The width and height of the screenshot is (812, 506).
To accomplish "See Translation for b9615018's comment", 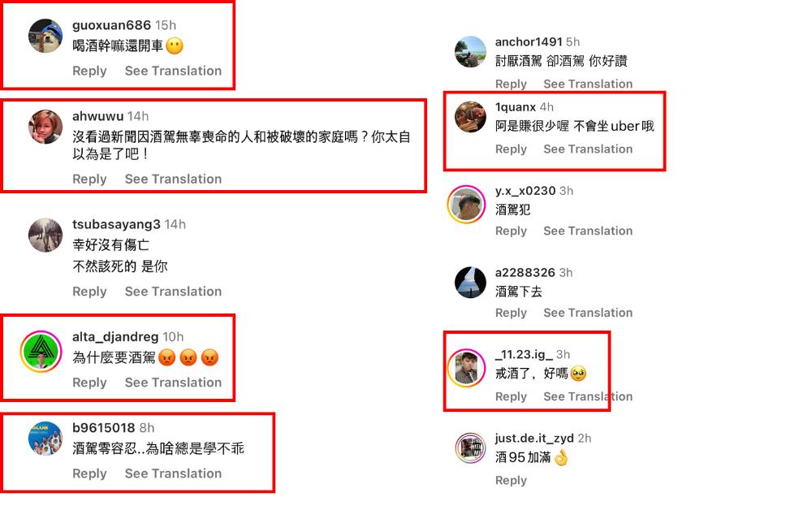I will [173, 474].
